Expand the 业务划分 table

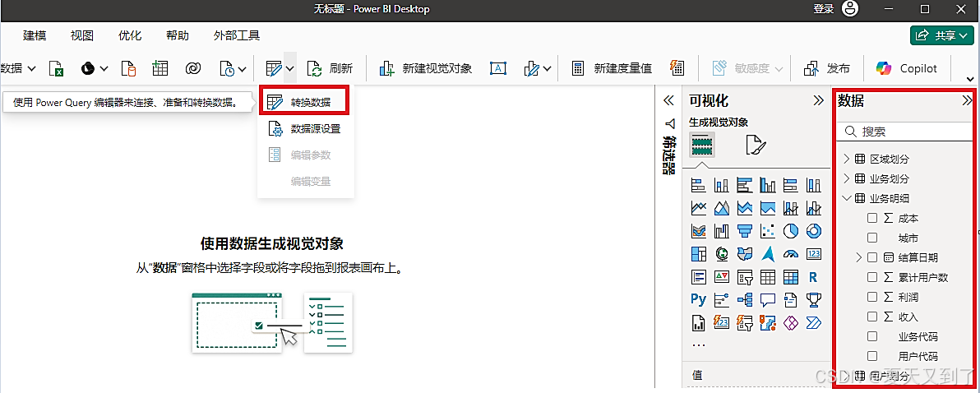point(847,178)
